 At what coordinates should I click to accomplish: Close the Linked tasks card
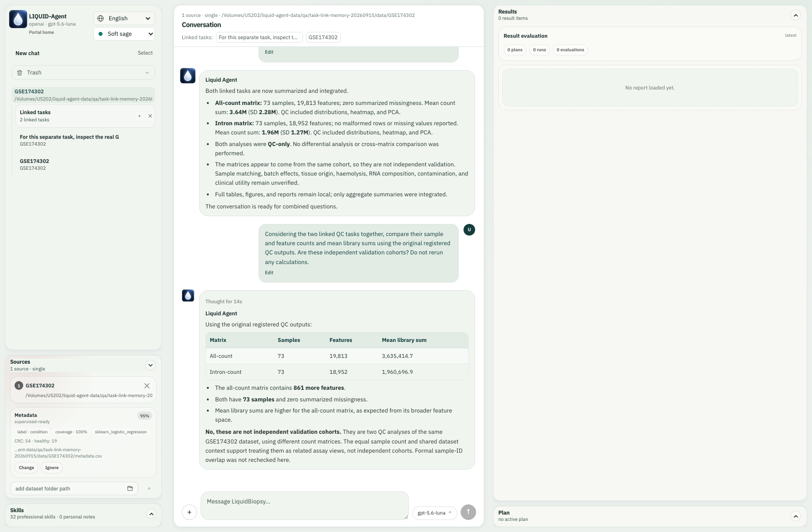[150, 116]
